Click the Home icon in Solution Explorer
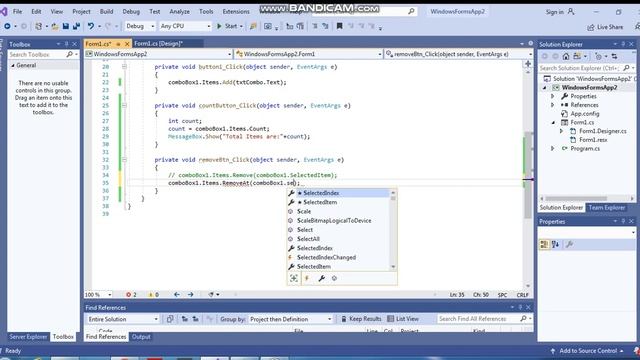 pos(566,56)
